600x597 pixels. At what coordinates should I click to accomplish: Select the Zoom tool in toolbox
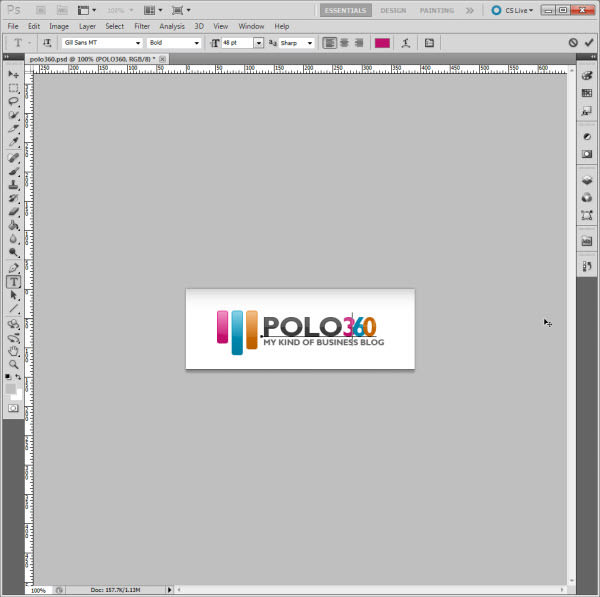(13, 364)
